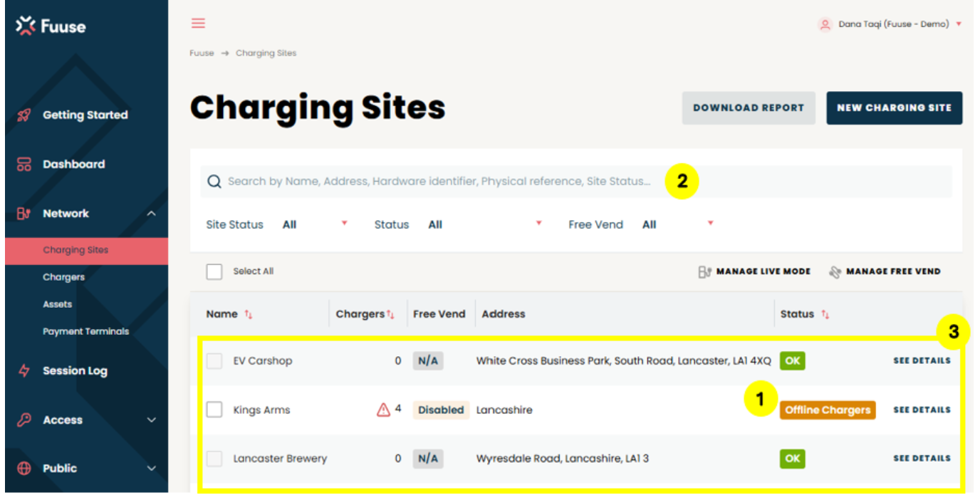Click the user avatar icon
This screenshot has width=980, height=500.
click(825, 24)
